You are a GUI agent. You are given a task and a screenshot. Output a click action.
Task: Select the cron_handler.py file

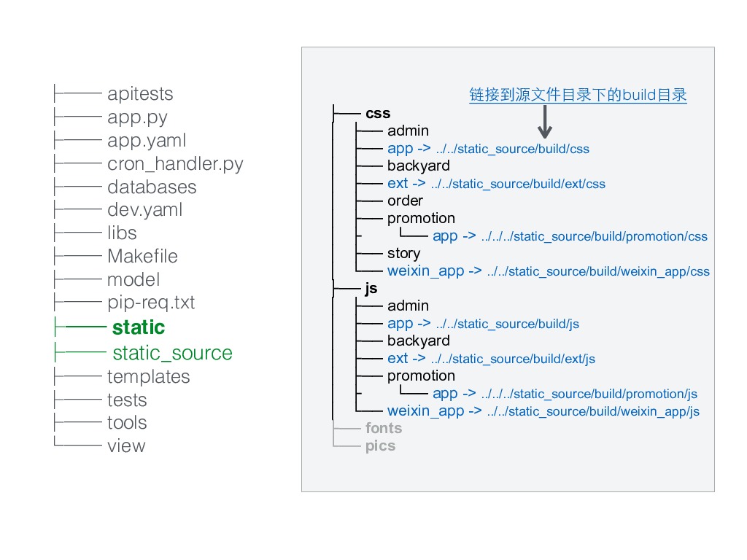[x=175, y=164]
